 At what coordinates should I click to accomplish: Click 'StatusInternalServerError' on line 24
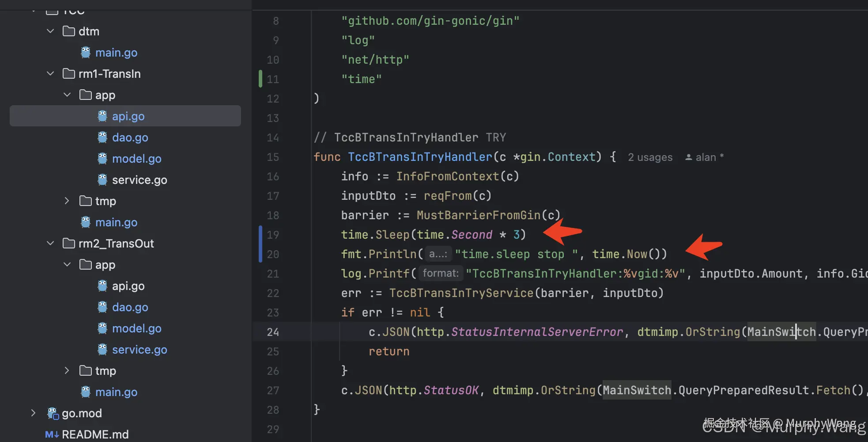[537, 332]
